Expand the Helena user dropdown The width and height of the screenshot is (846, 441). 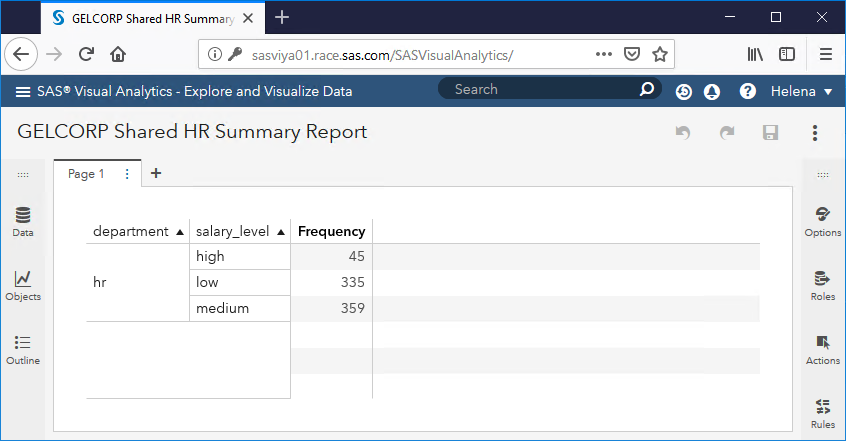pyautogui.click(x=801, y=91)
